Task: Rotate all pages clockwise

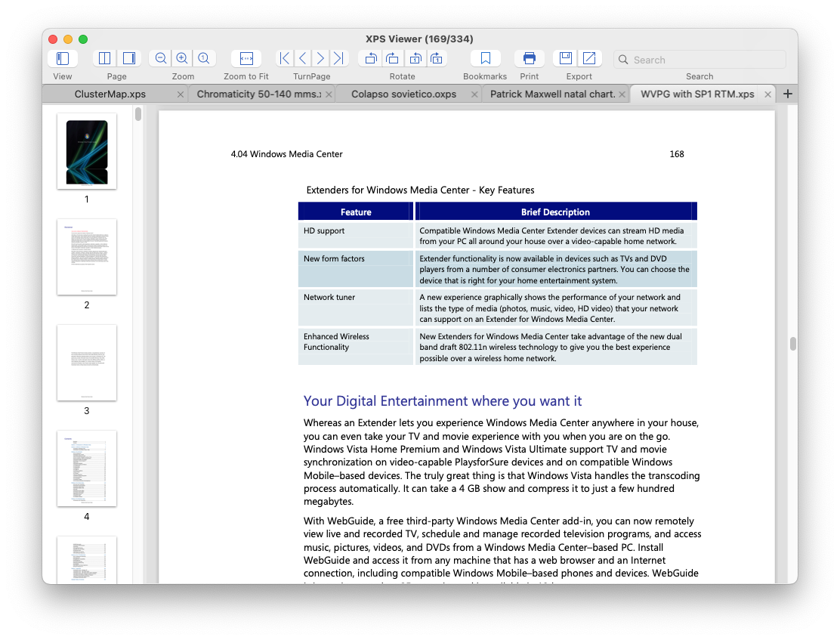Action: (392, 58)
